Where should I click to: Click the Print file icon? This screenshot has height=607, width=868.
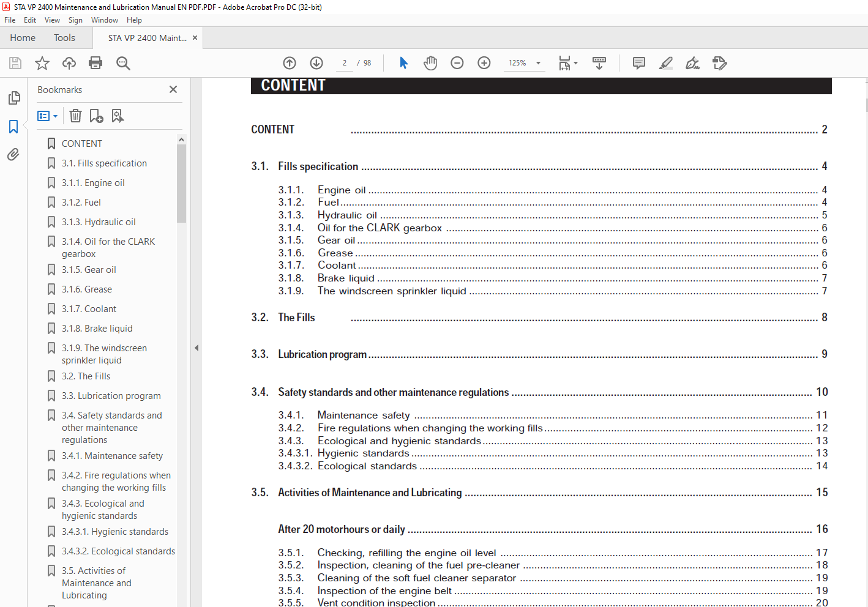click(95, 63)
